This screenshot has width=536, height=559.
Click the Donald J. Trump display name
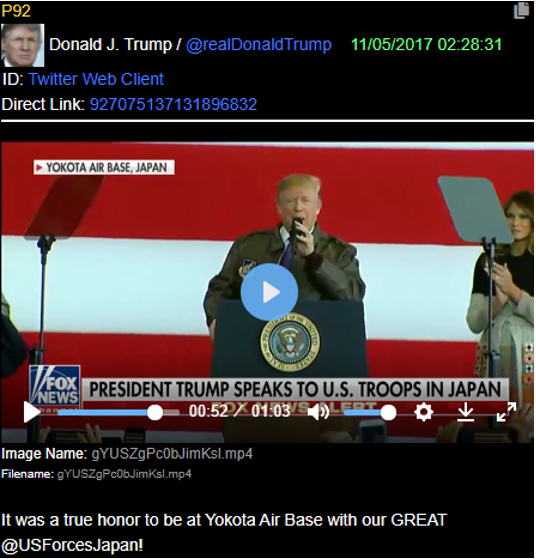pos(110,45)
